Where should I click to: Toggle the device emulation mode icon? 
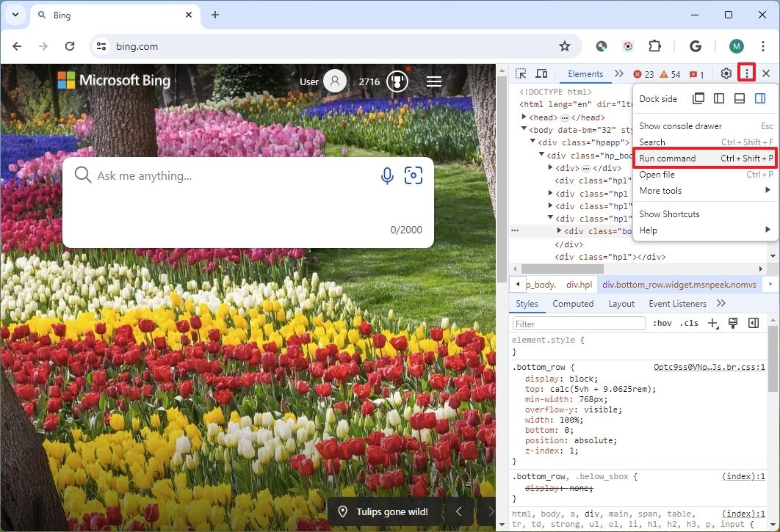541,73
